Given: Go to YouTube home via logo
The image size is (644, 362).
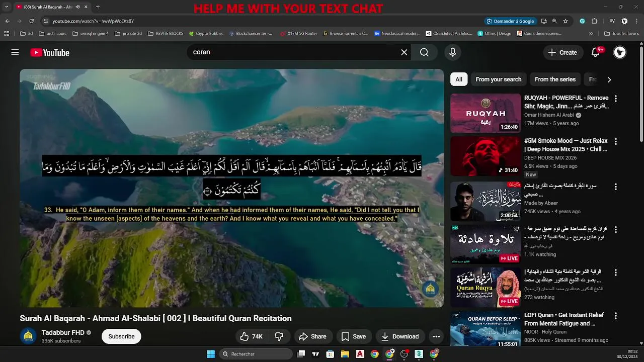Looking at the screenshot, I should 50,53.
